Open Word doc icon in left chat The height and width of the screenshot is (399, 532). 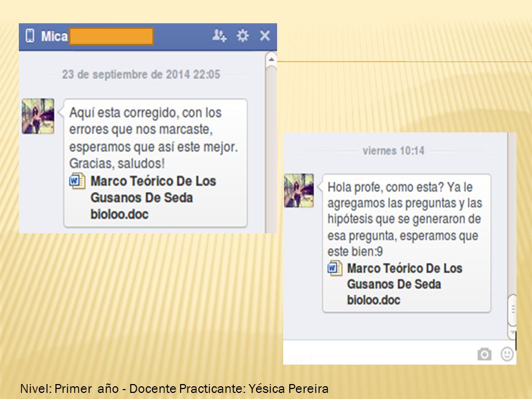[x=77, y=181]
